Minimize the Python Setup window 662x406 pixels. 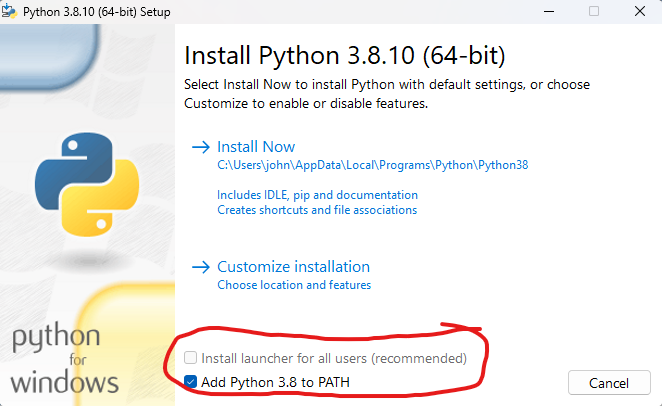click(x=547, y=11)
